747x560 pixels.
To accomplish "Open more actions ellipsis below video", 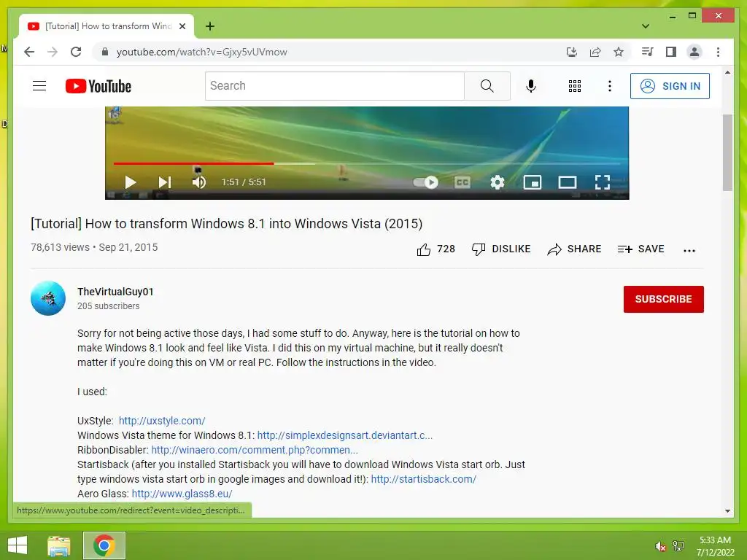I will coord(689,250).
